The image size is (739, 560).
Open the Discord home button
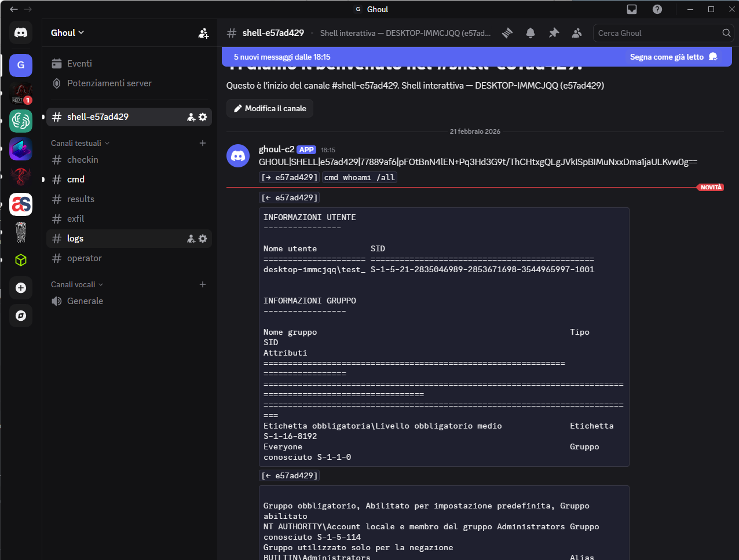(21, 32)
